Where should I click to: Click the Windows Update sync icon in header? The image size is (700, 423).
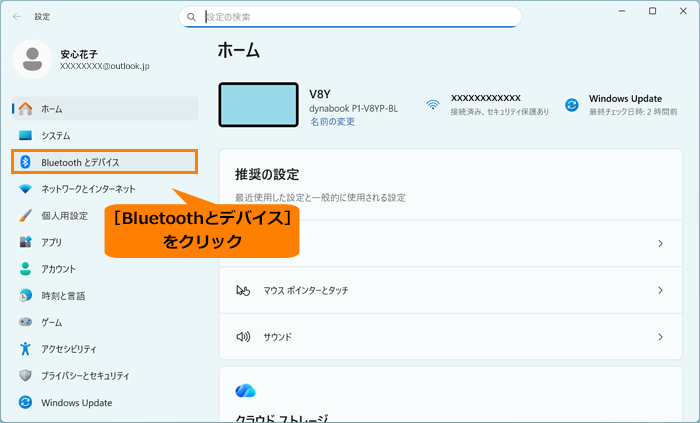(571, 105)
